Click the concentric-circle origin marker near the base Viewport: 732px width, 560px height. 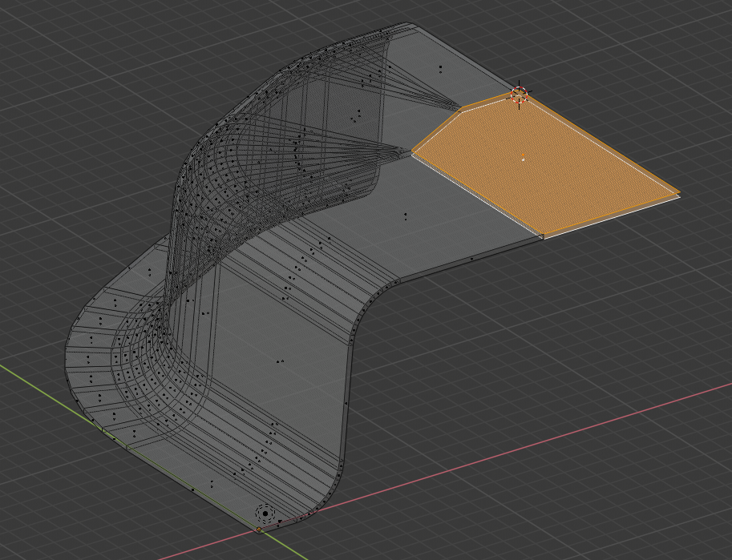click(x=265, y=512)
